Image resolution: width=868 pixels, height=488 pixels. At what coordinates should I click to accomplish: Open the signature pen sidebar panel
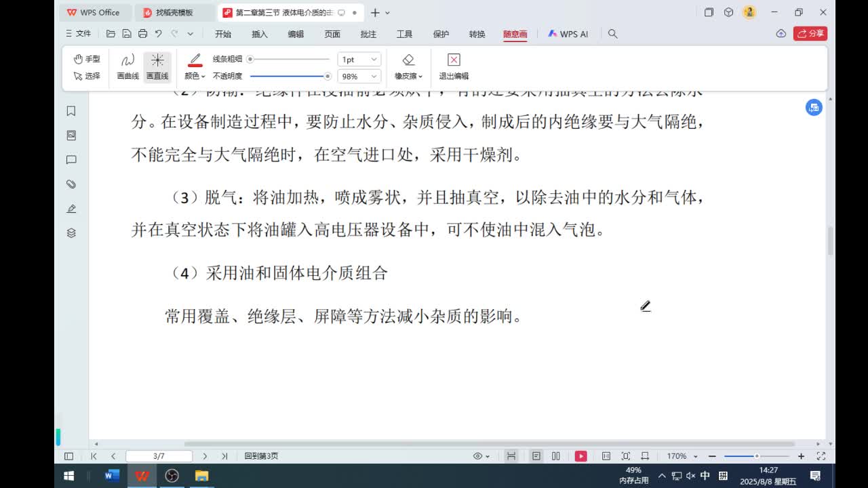tap(71, 209)
